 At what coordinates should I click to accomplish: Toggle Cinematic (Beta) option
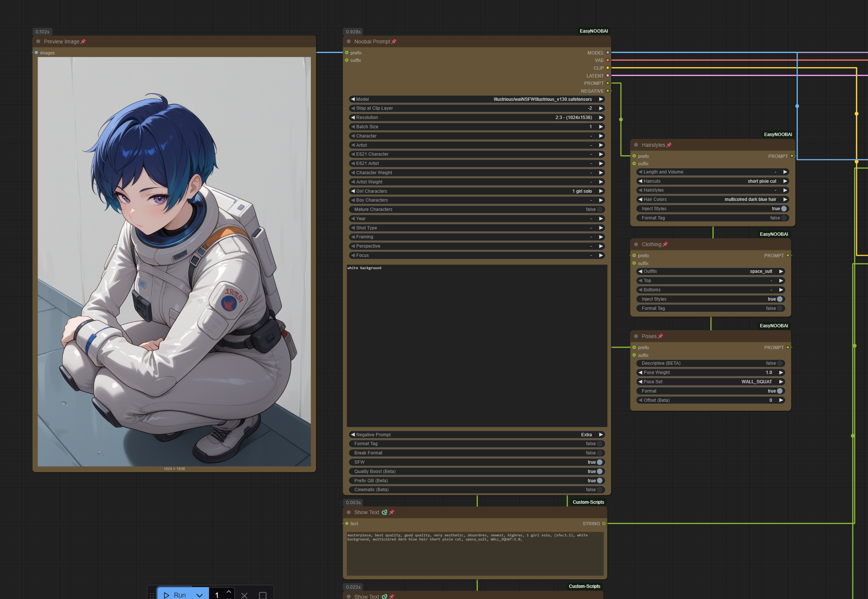599,490
